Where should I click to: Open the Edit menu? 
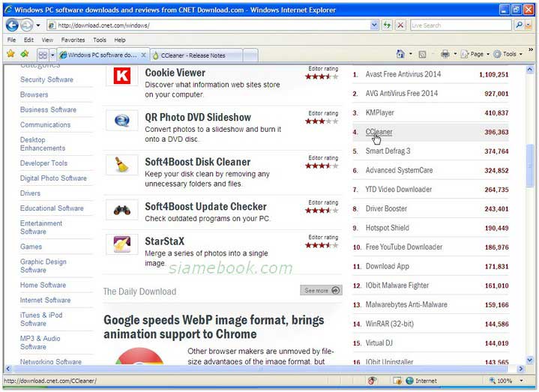28,40
